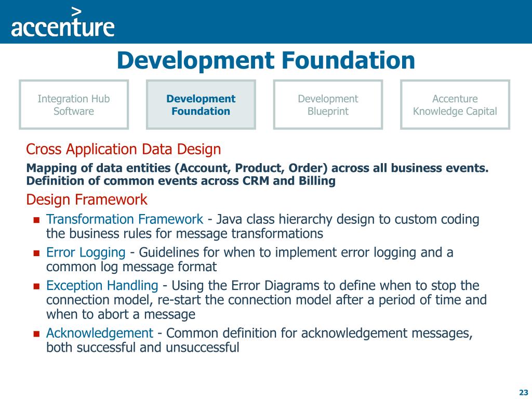Click the Design Framework heading

(x=87, y=199)
